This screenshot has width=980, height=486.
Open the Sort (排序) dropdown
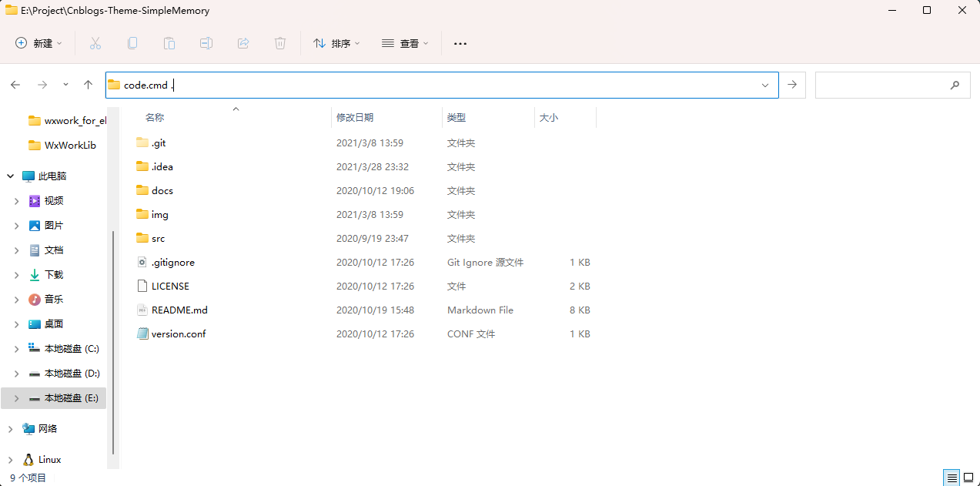click(336, 44)
